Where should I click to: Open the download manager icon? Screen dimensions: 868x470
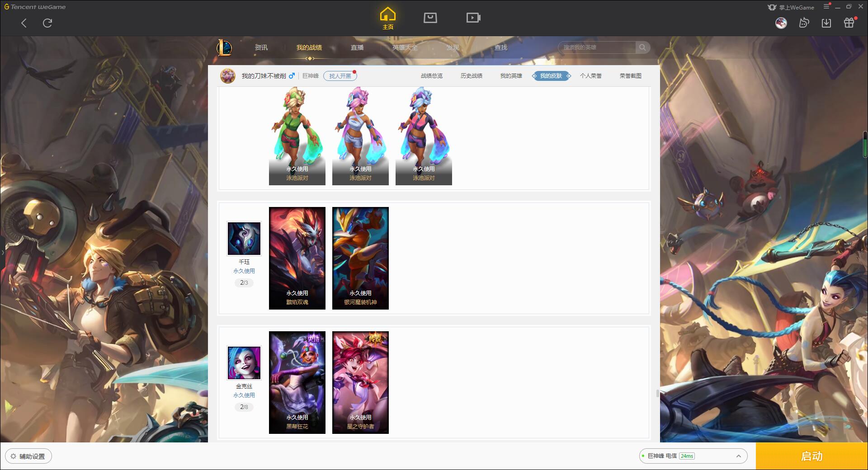[826, 23]
